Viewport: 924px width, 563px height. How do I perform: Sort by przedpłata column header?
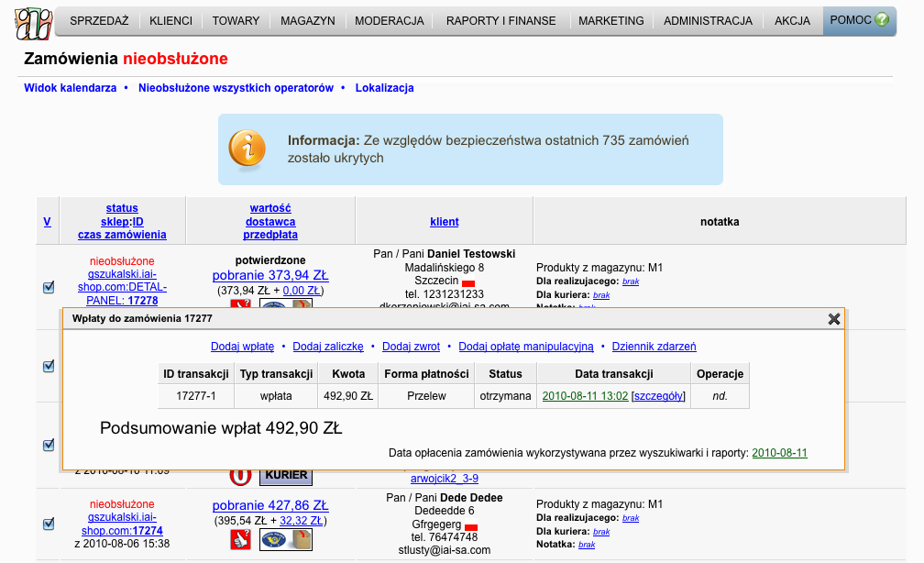[x=270, y=235]
